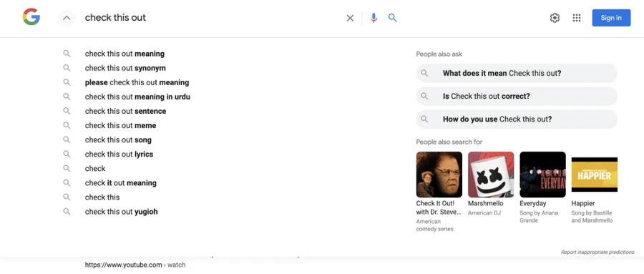
Task: Click 'Report inappropriate predictions' link
Action: 597,253
